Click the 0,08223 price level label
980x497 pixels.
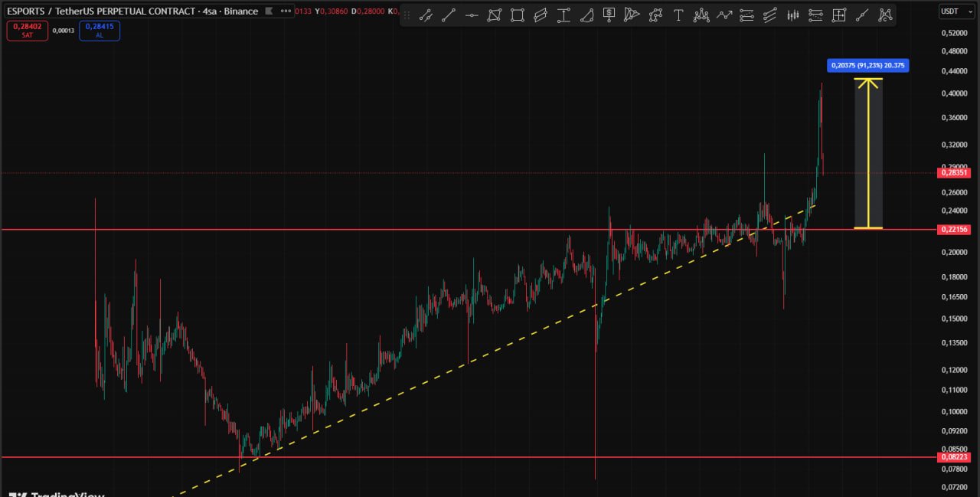coord(953,457)
